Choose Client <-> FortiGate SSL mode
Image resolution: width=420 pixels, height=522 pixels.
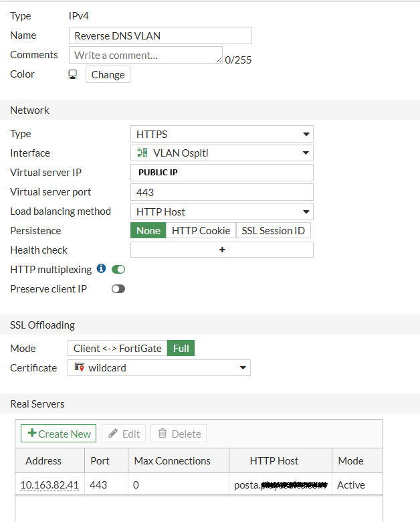[x=118, y=349]
